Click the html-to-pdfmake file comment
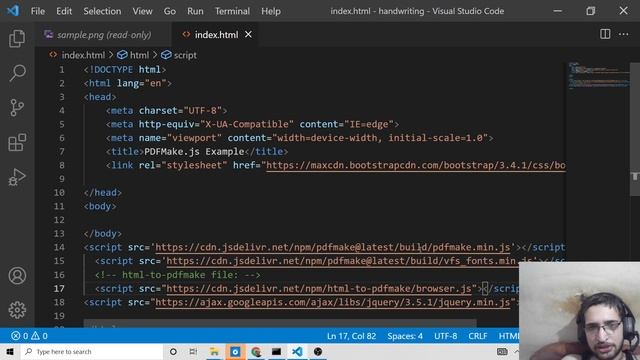640x360 pixels. (x=178, y=275)
